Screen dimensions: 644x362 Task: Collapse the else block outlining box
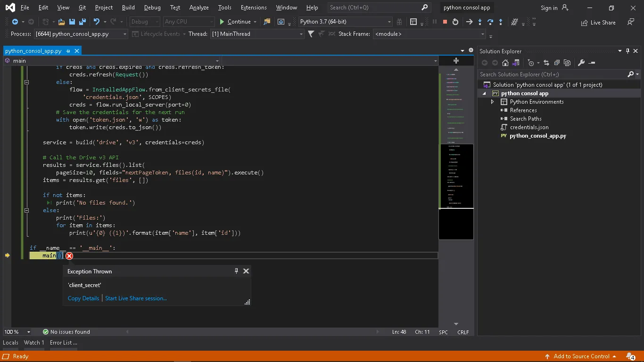[27, 210]
